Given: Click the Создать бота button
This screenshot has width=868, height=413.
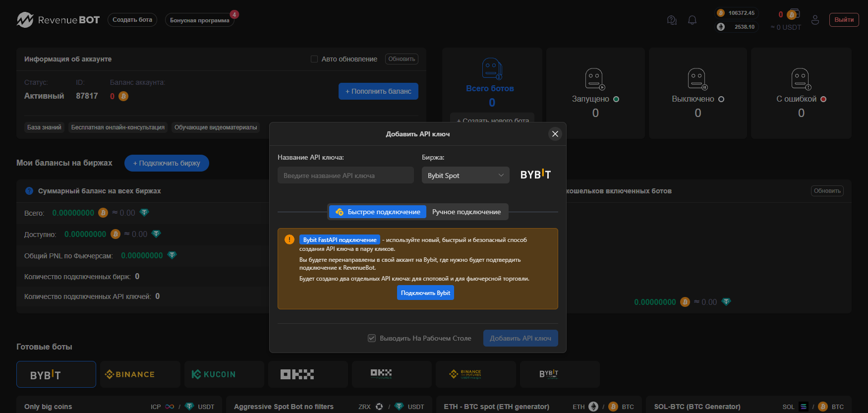Looking at the screenshot, I should (132, 20).
